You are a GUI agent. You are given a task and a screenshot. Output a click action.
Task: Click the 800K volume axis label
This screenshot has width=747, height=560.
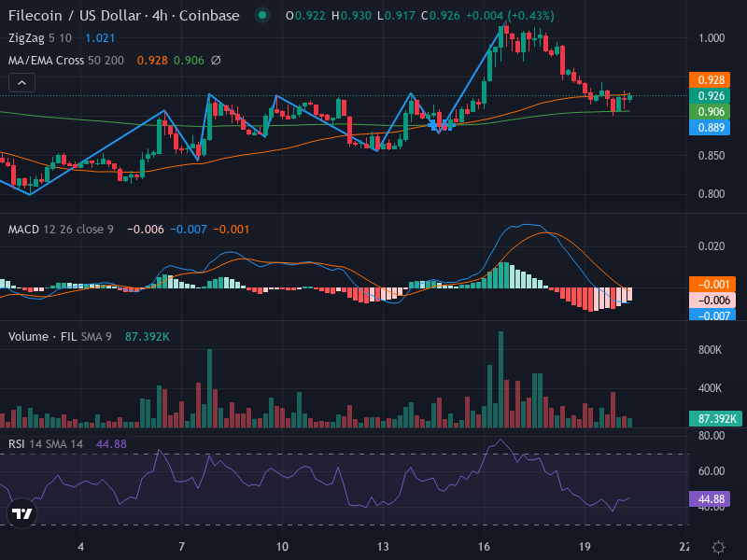(710, 350)
